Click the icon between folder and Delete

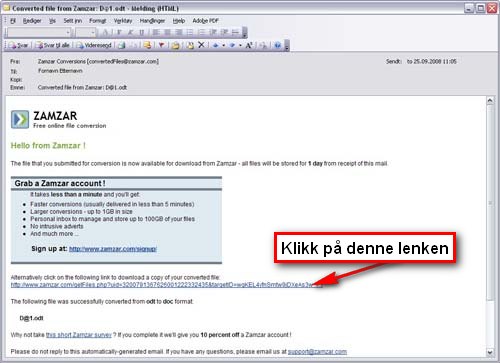(190, 45)
